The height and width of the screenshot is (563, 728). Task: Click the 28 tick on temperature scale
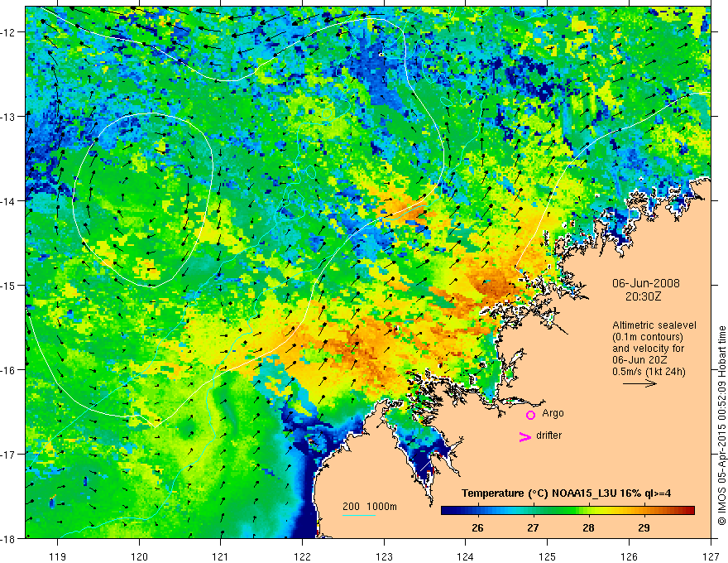click(x=588, y=527)
